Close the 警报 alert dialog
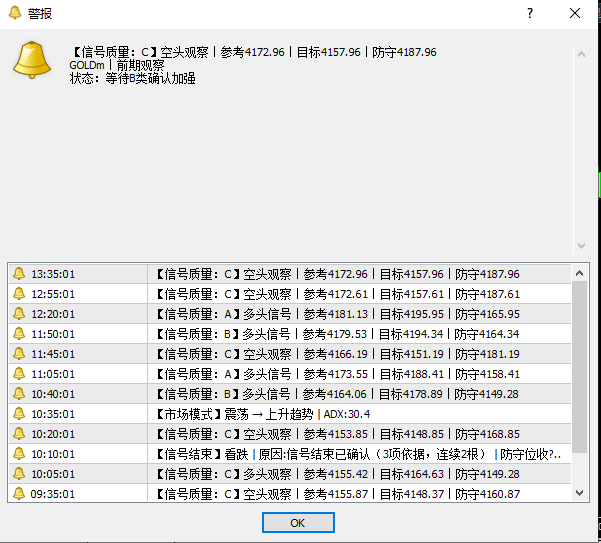Viewport: 601px width, 543px height. [575, 13]
